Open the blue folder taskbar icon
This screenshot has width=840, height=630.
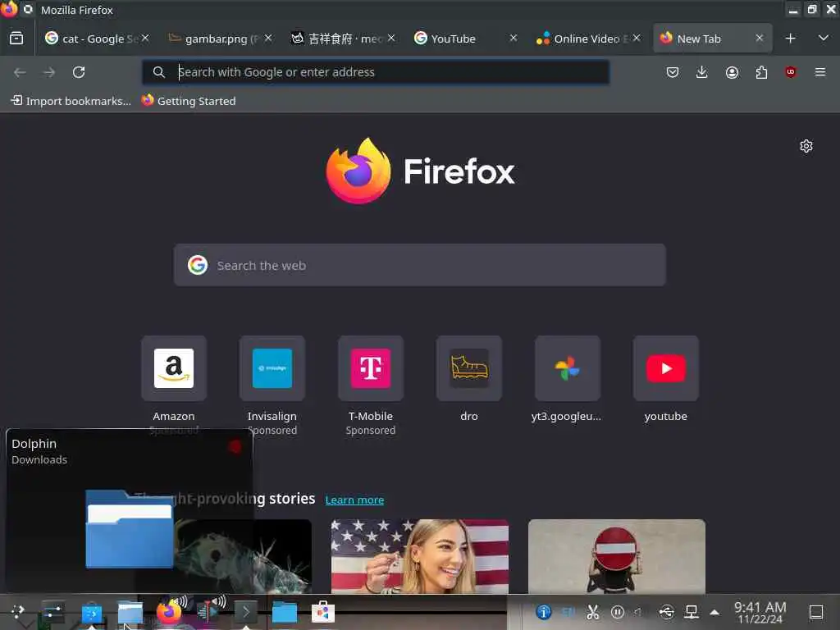pos(285,612)
